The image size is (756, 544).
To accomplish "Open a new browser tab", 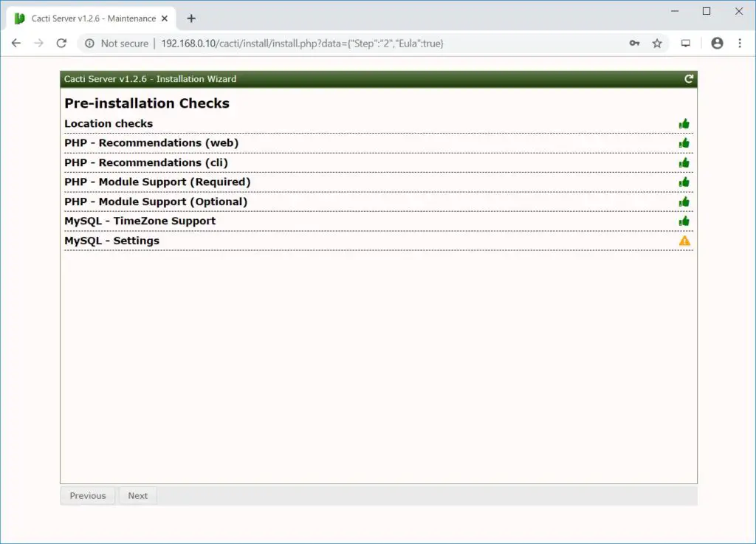I will coord(190,18).
